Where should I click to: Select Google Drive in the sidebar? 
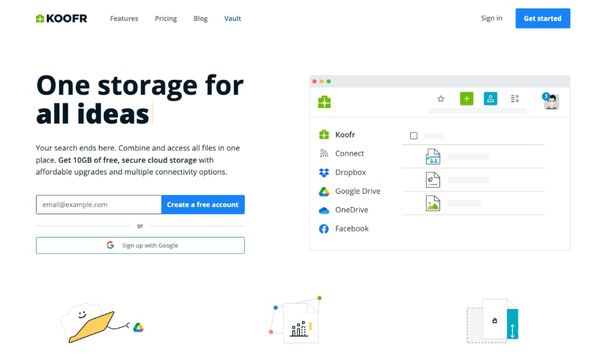coord(349,191)
